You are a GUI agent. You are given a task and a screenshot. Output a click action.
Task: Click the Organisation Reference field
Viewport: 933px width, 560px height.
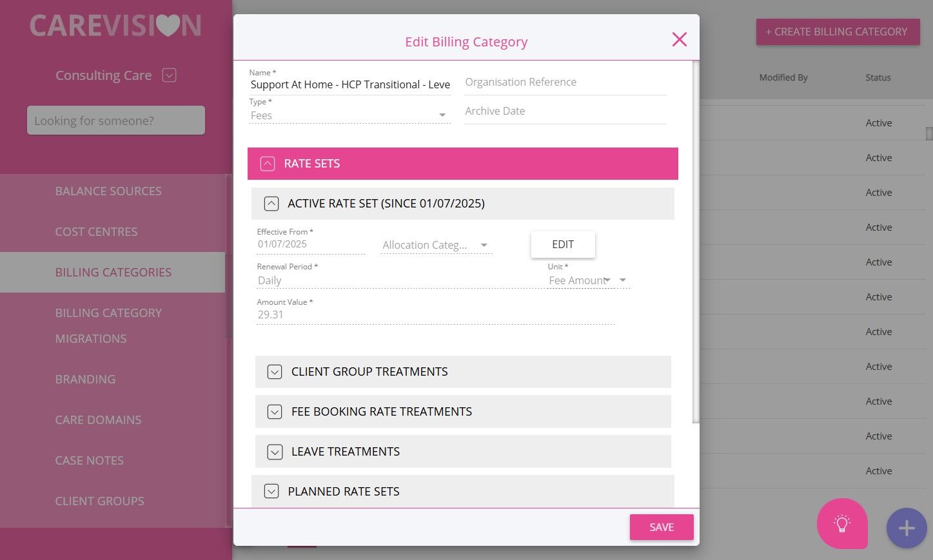click(565, 82)
